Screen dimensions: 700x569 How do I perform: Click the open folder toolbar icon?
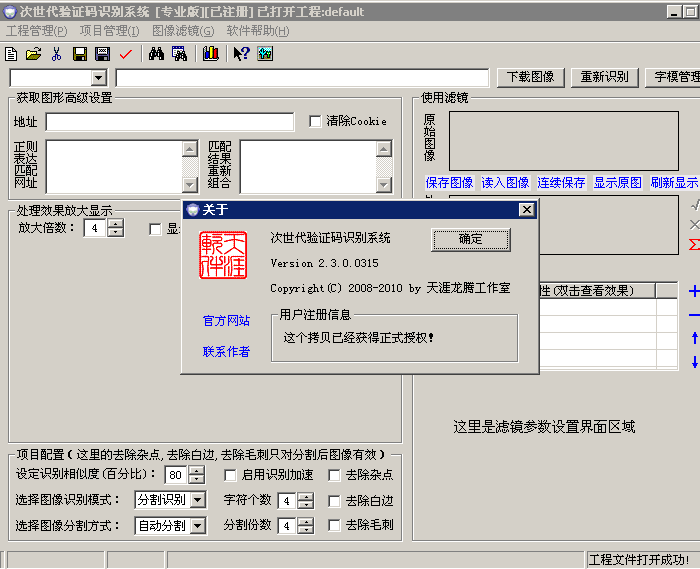pos(33,54)
